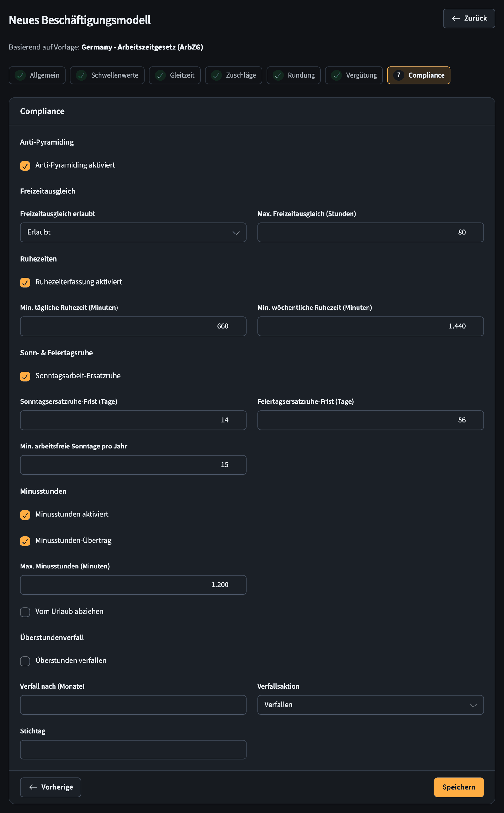
Task: Save with the Speichern button
Action: 459,787
